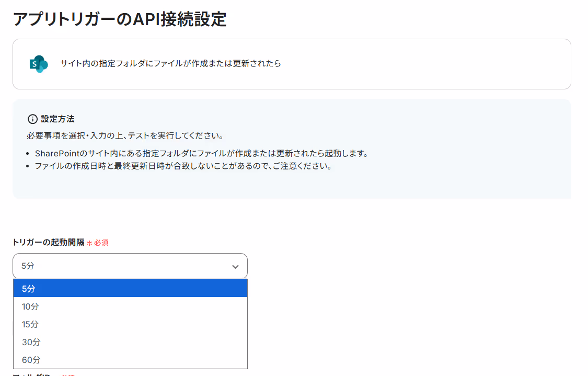Click the heading アプリトリガーのAPI接続設定
Image resolution: width=588 pixels, height=376 pixels.
pos(120,19)
